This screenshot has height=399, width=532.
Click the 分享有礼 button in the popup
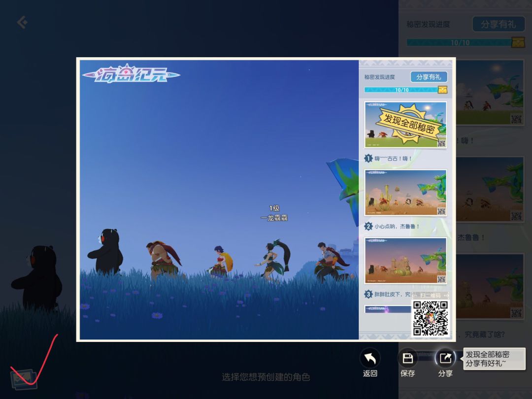coord(429,77)
